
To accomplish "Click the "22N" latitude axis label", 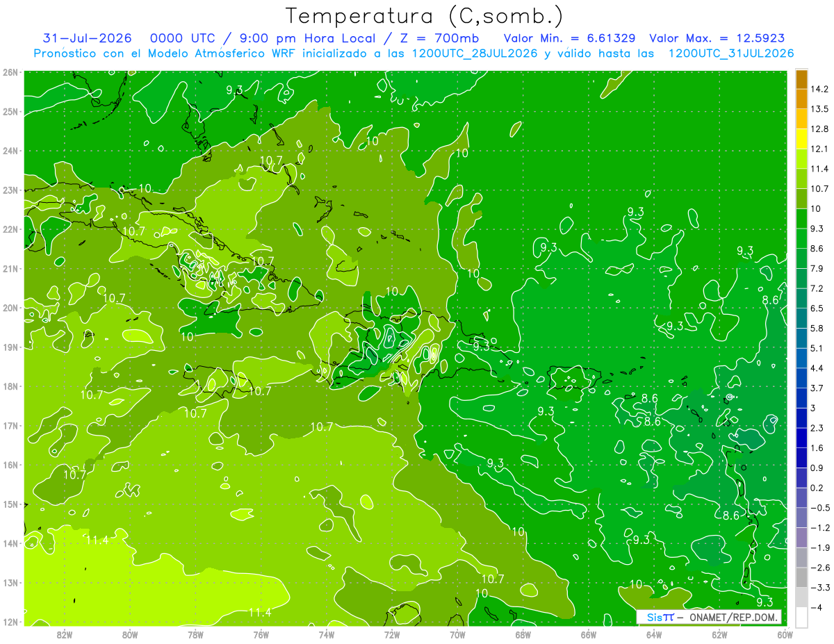I will (10, 229).
